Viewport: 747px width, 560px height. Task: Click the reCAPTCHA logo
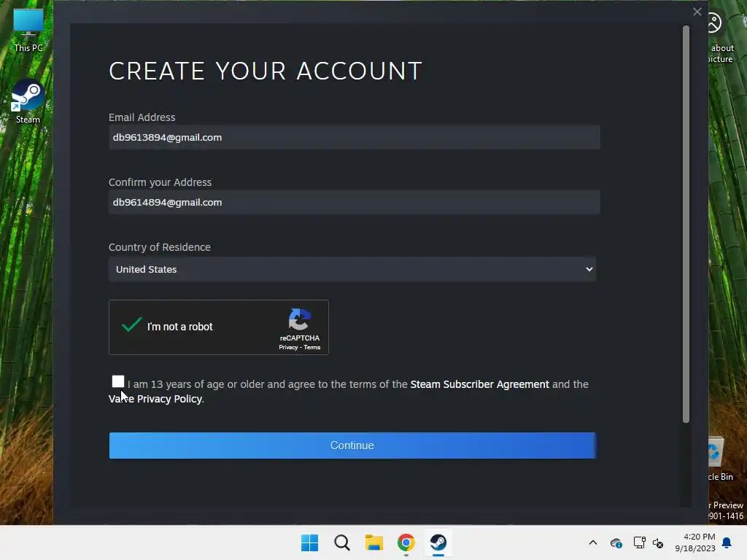(300, 319)
